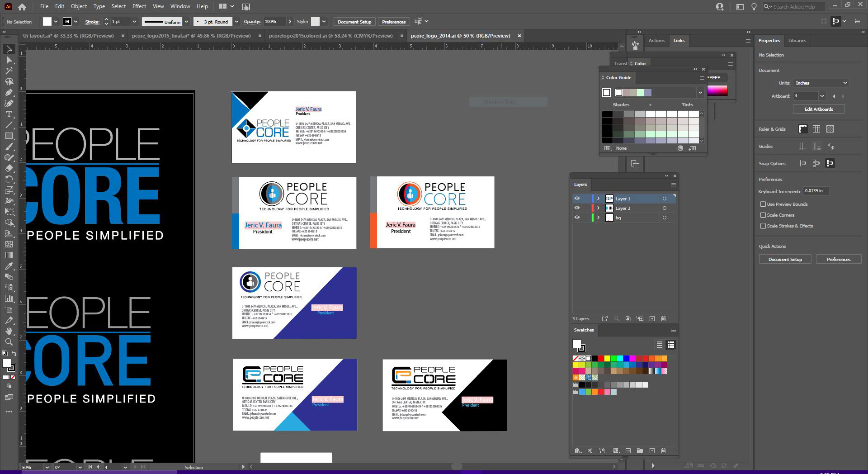
Task: Select the Line Segment tool
Action: click(x=9, y=125)
